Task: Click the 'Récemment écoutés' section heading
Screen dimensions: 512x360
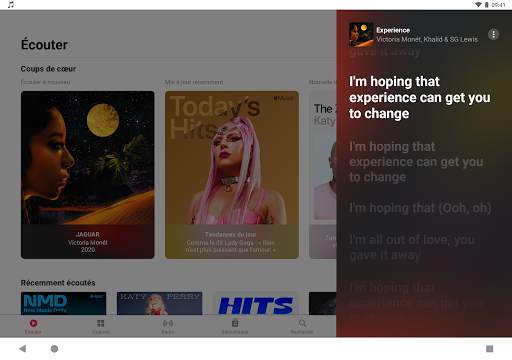Action: (58, 283)
